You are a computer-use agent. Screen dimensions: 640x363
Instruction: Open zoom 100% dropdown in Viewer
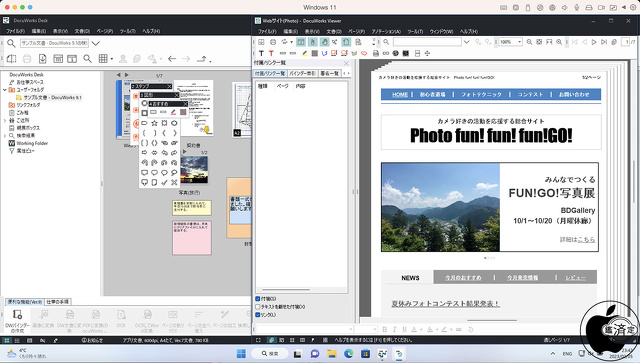(x=520, y=42)
